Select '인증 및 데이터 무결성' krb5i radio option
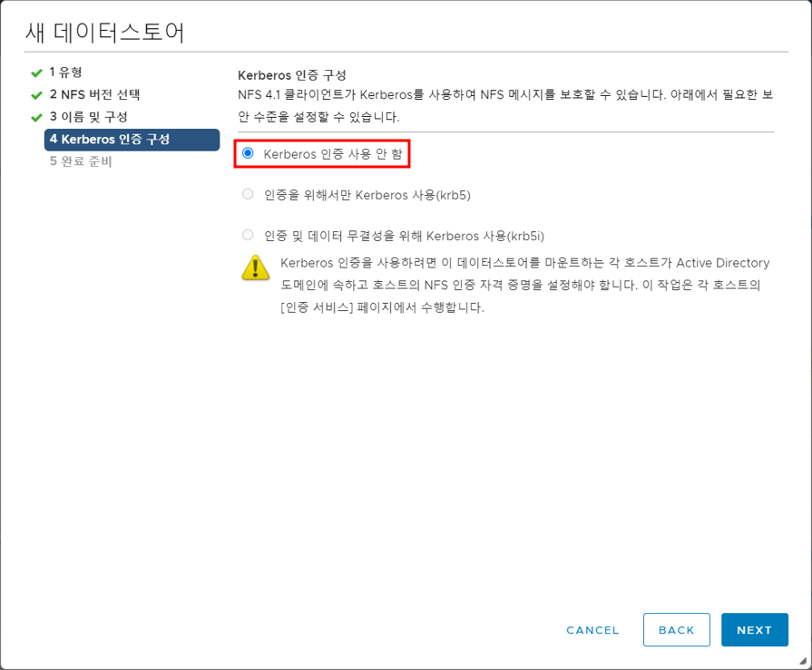 point(248,235)
